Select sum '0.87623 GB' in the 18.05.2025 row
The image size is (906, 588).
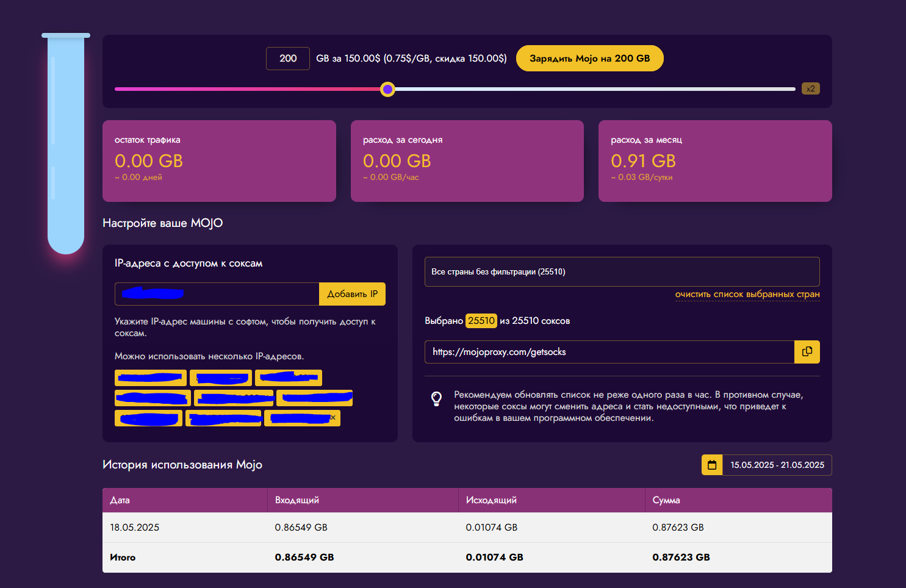click(x=678, y=528)
